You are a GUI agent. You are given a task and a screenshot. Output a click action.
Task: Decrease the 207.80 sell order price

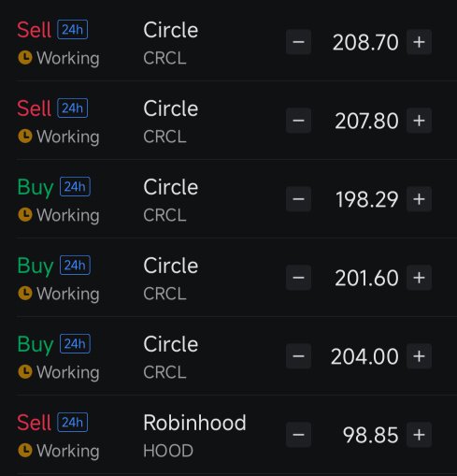pyautogui.click(x=298, y=121)
